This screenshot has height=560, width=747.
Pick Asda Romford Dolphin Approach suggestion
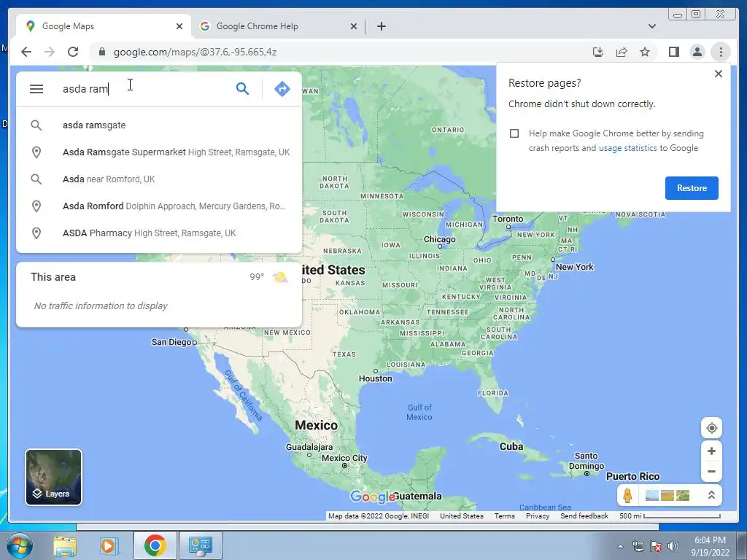click(159, 206)
